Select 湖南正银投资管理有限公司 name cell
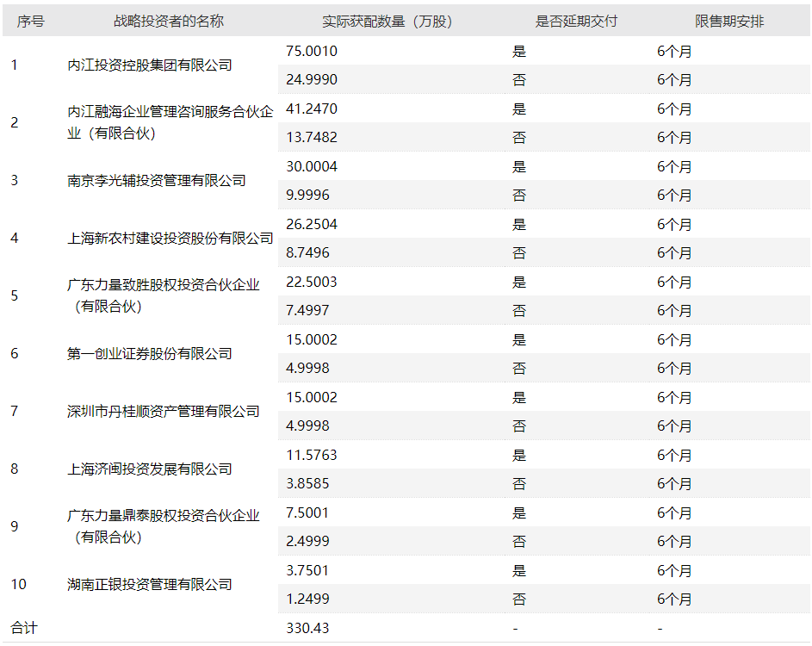 (x=150, y=585)
